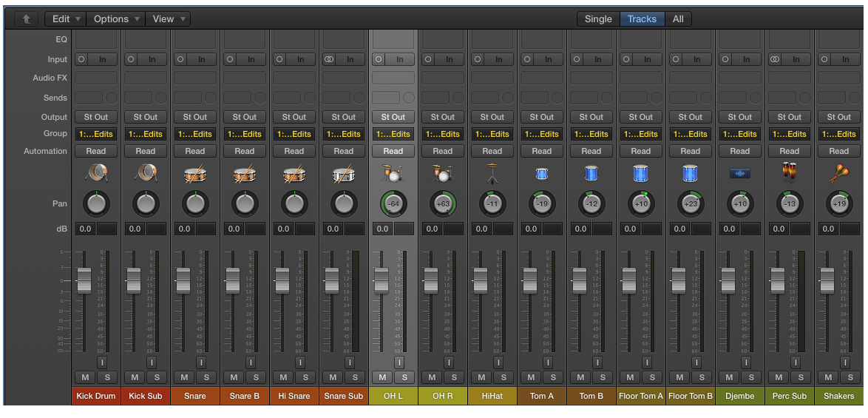868x418 pixels.
Task: Click the Kick Sub track instrument icon
Action: 146,174
